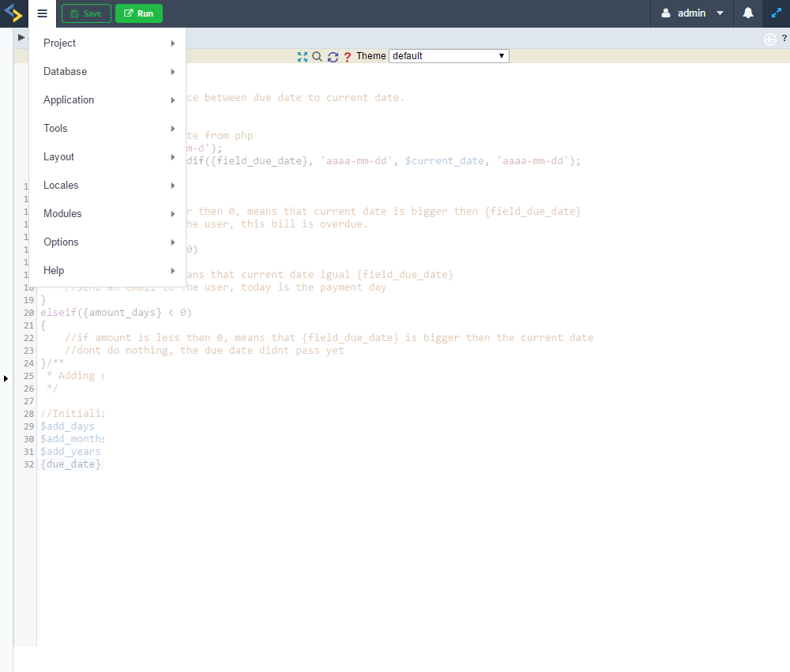Click line number 27 in gutter
790x672 pixels.
tap(28, 401)
